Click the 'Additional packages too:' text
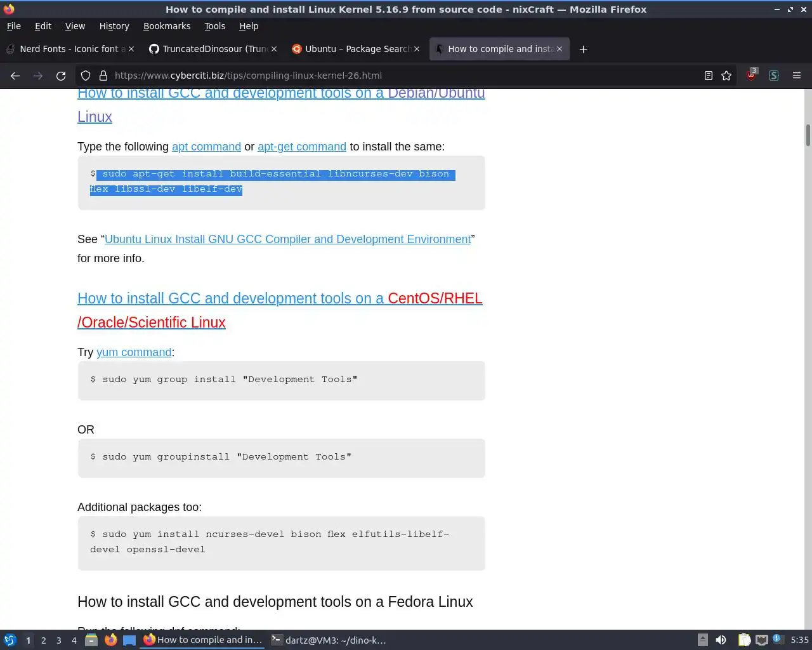Image resolution: width=812 pixels, height=650 pixels. click(140, 507)
